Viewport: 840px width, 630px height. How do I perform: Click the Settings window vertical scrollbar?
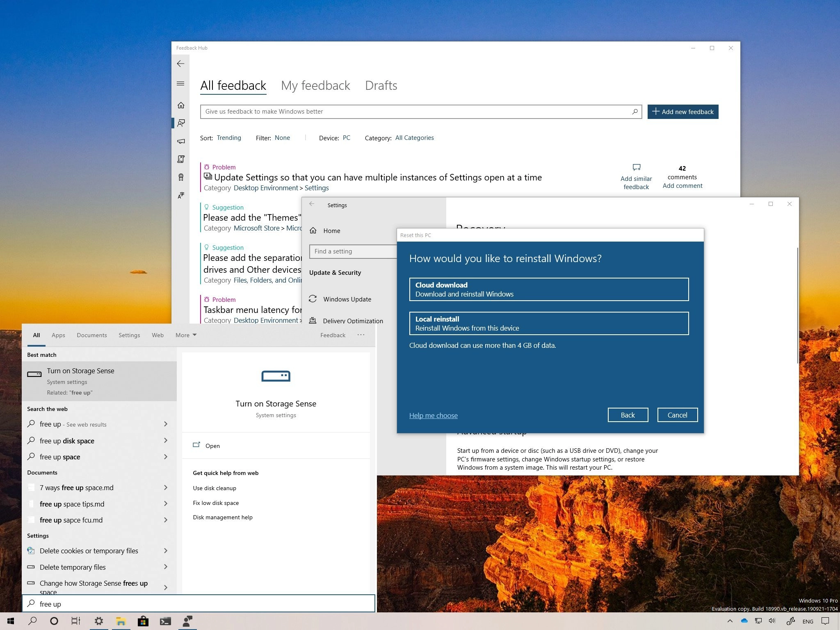coord(797,306)
